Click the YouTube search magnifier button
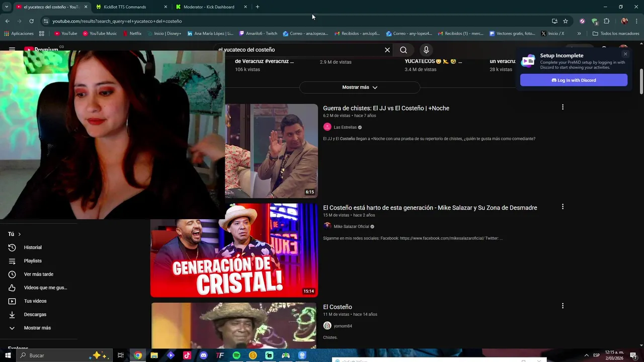 click(404, 50)
